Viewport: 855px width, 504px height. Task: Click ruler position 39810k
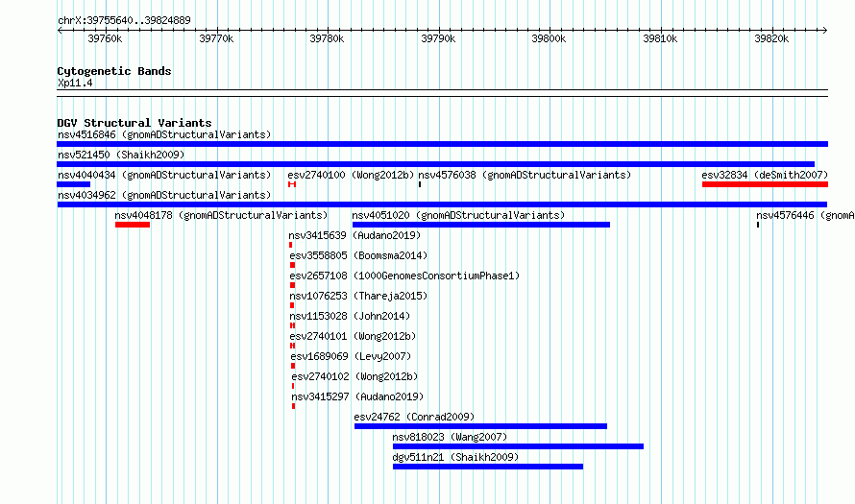pos(660,38)
